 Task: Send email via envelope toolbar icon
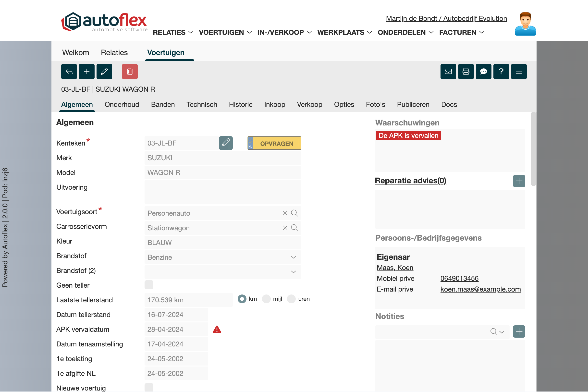click(448, 72)
